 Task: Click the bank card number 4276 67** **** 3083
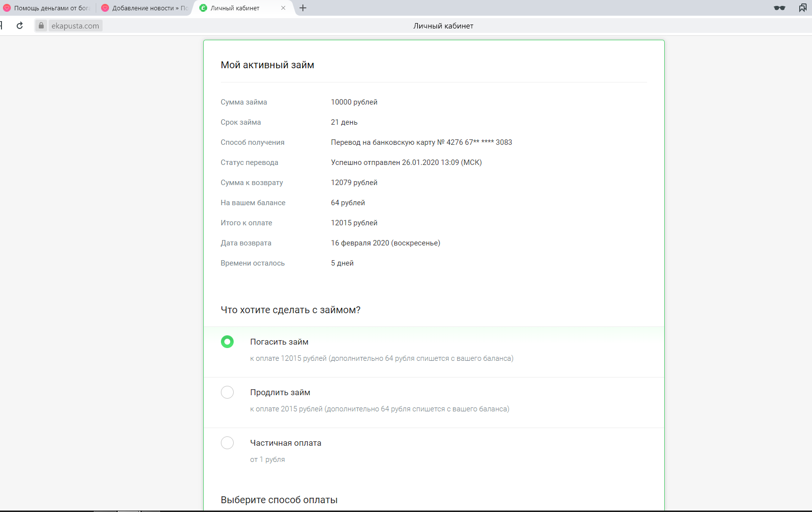pos(479,142)
